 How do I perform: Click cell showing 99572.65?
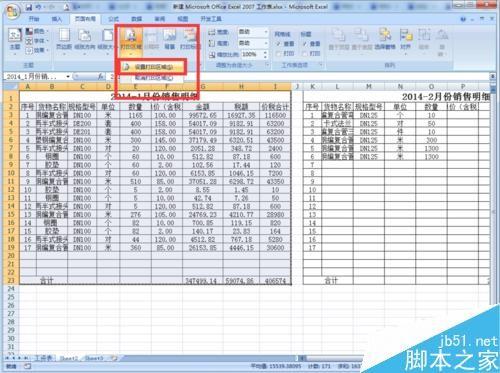tap(203, 115)
